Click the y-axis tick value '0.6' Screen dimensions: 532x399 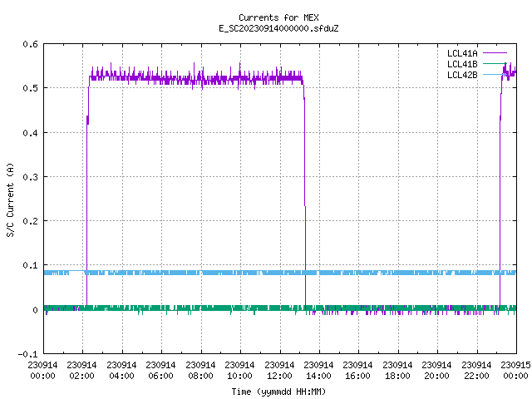(30, 44)
